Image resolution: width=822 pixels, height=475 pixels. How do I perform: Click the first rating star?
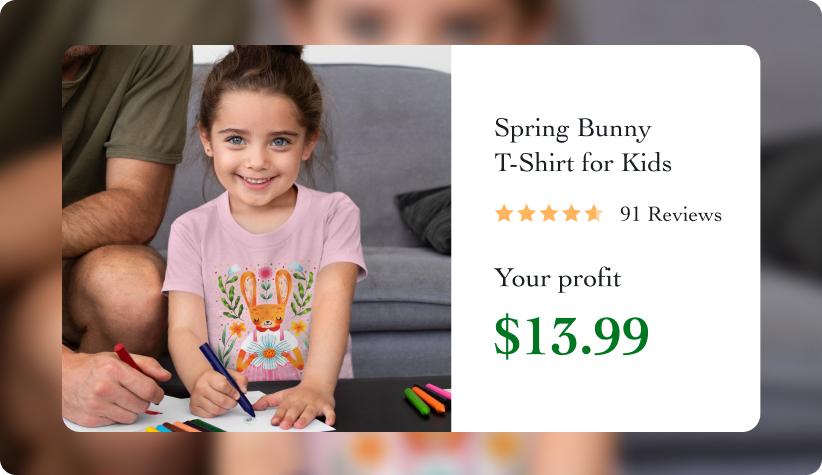[x=504, y=213]
